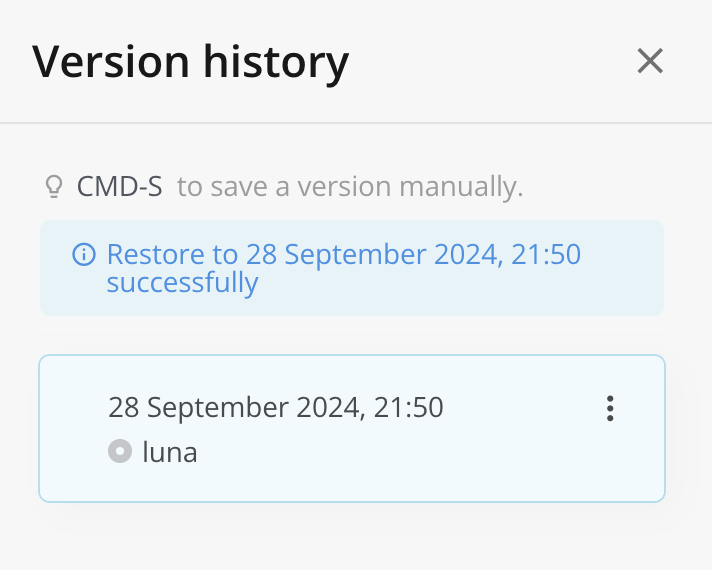712x570 pixels.
Task: Click the '21:50' time in the version entry
Action: click(x=408, y=407)
